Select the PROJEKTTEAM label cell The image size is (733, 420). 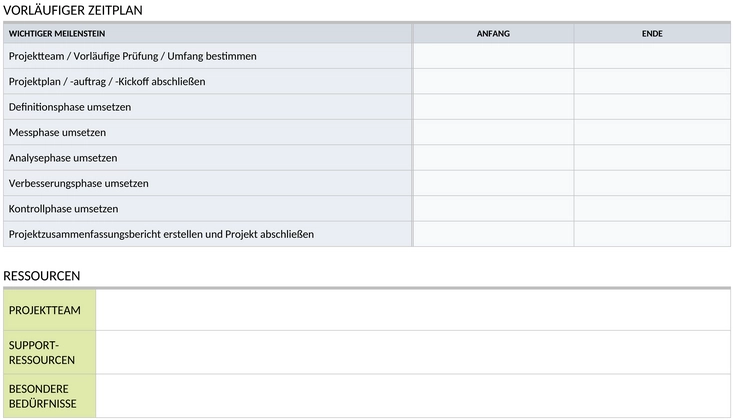click(x=50, y=310)
